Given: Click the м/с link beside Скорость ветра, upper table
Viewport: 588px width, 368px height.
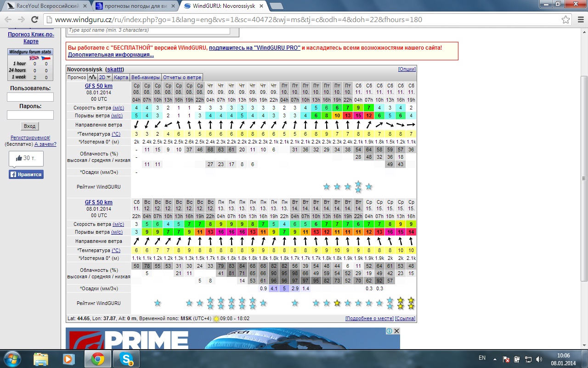Looking at the screenshot, I should click(x=118, y=108).
